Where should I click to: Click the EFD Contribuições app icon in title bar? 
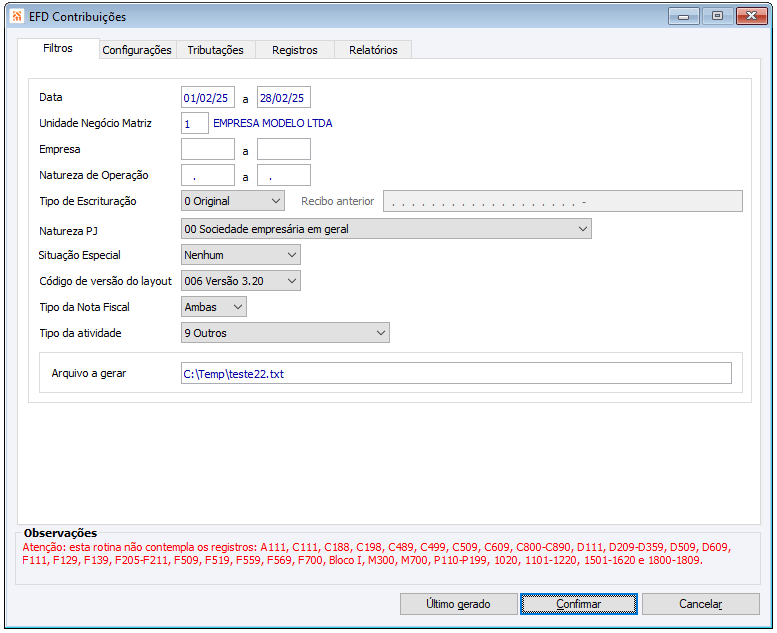tap(17, 16)
